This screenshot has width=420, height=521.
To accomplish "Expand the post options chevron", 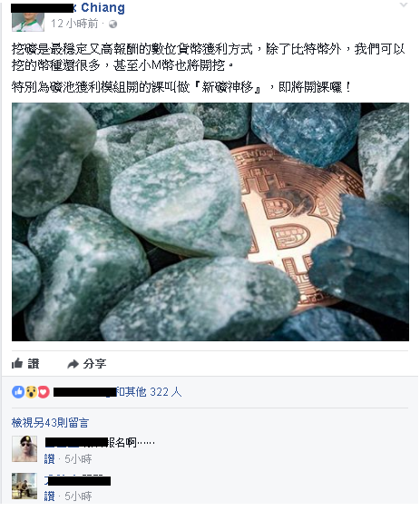I will 404,5.
